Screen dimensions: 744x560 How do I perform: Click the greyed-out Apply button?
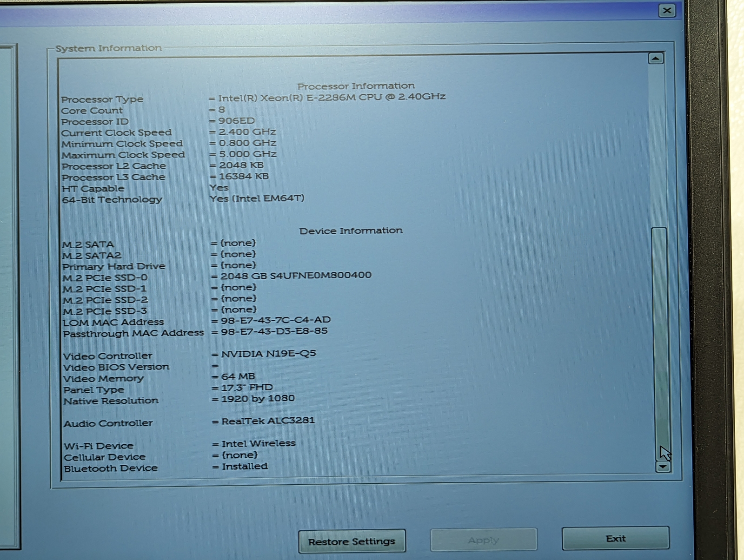click(484, 540)
